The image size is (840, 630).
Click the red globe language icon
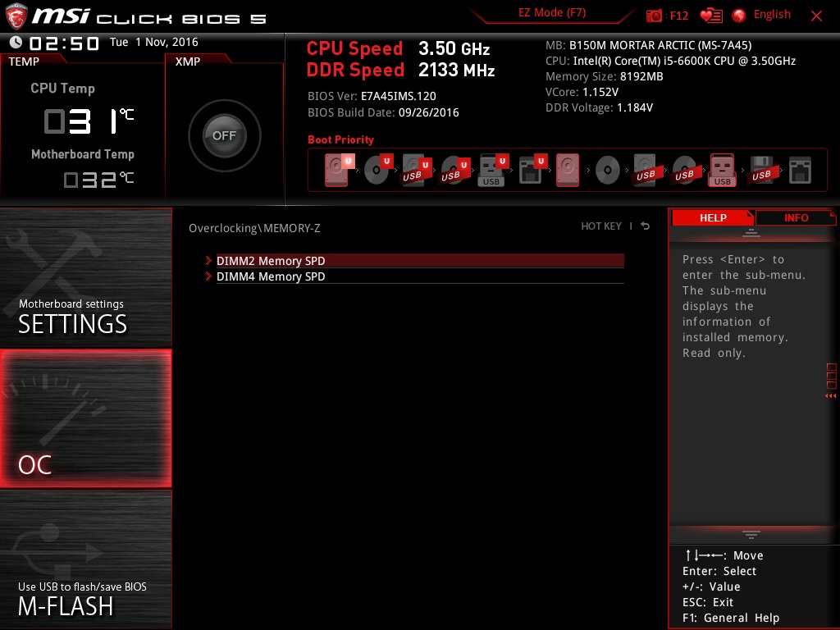click(739, 16)
